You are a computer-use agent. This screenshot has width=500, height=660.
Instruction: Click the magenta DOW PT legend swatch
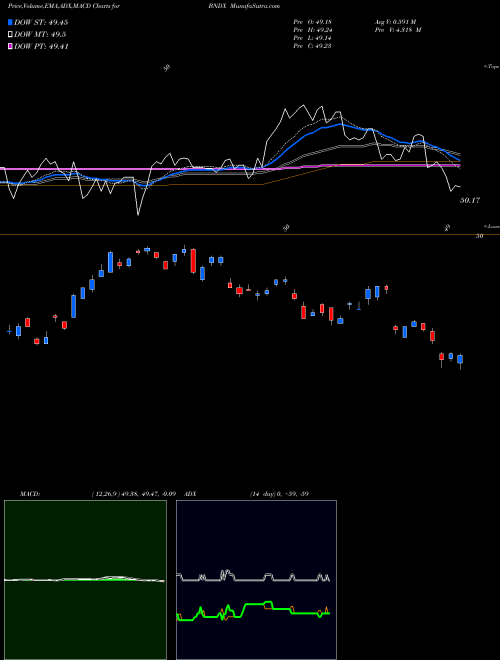[10, 46]
